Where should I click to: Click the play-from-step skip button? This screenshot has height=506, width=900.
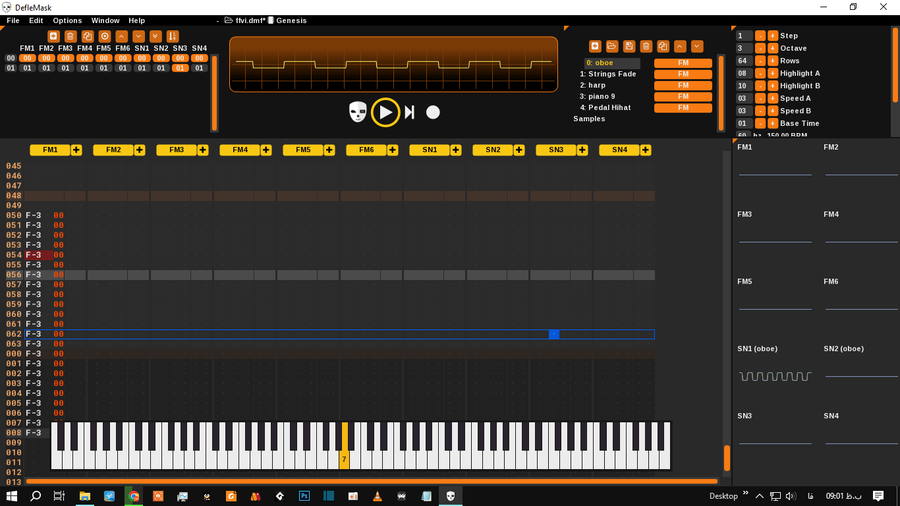tap(410, 112)
